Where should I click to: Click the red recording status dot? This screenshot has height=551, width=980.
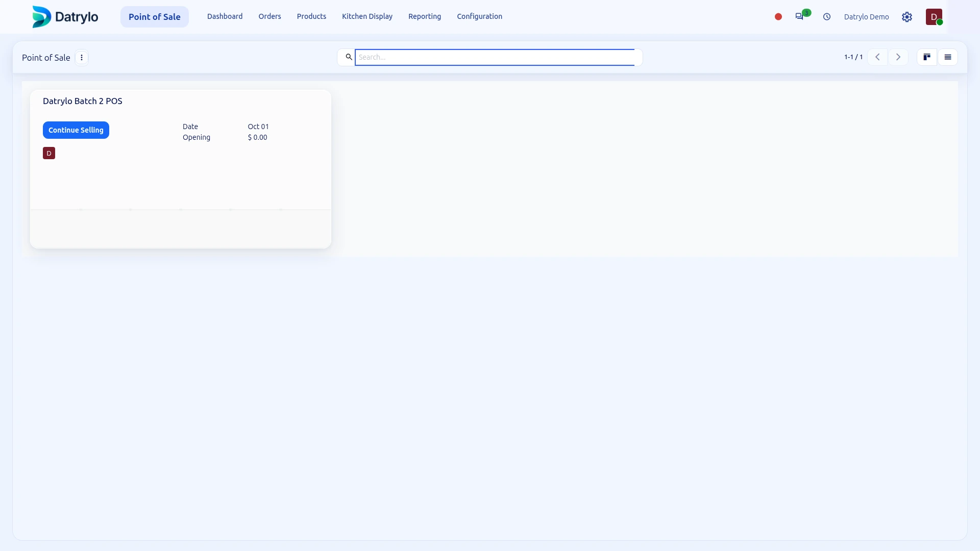coord(778,17)
